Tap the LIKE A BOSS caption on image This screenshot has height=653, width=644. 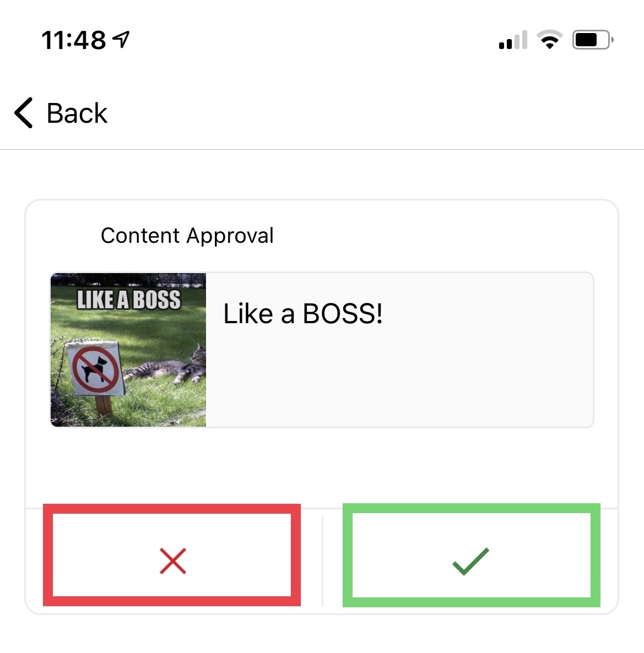129,300
